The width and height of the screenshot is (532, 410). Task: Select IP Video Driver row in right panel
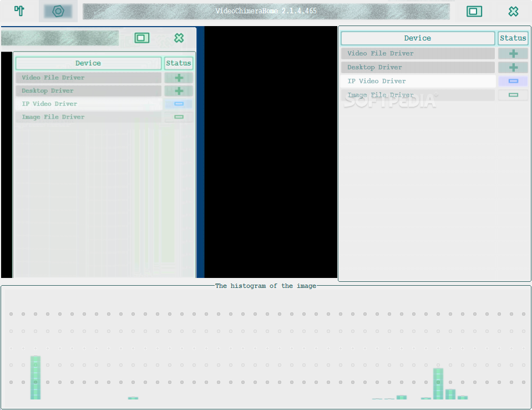pyautogui.click(x=418, y=81)
